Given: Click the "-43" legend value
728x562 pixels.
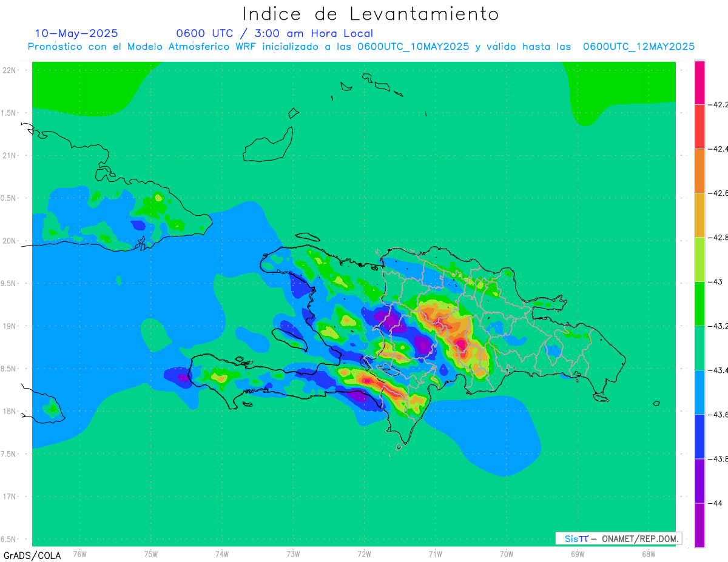Looking at the screenshot, I should pyautogui.click(x=715, y=282).
